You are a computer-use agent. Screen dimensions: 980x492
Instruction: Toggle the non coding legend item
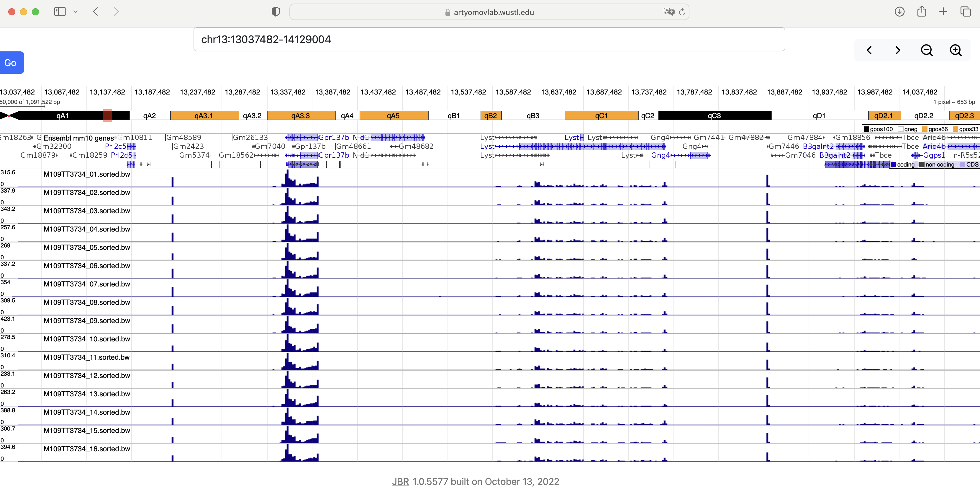click(937, 164)
